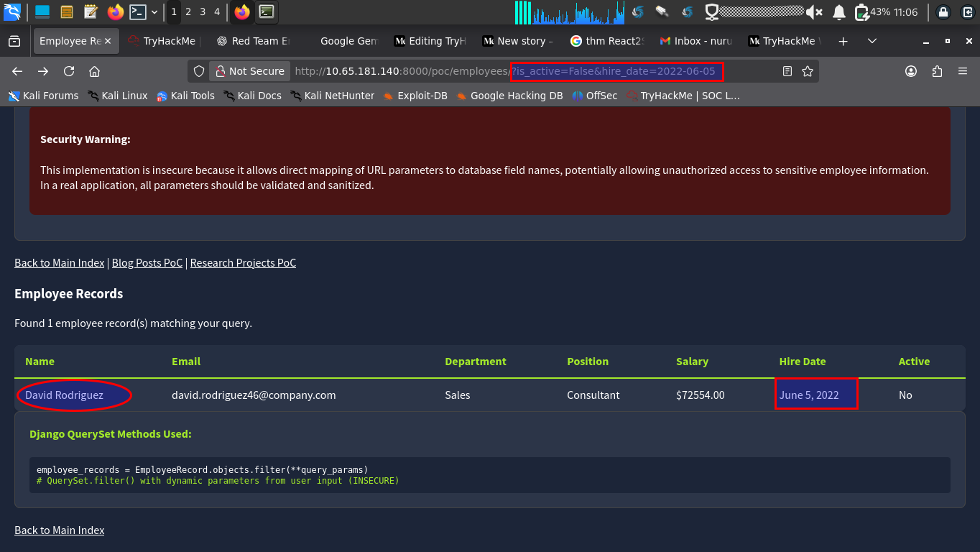Select the Firefox window in taskbar
The image size is (980, 552).
242,11
